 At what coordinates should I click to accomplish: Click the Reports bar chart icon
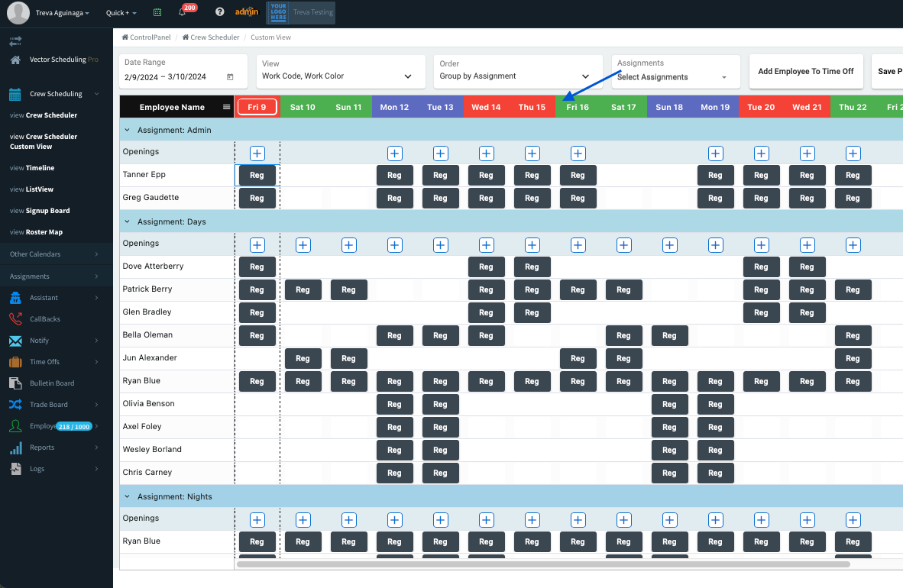tap(15, 447)
